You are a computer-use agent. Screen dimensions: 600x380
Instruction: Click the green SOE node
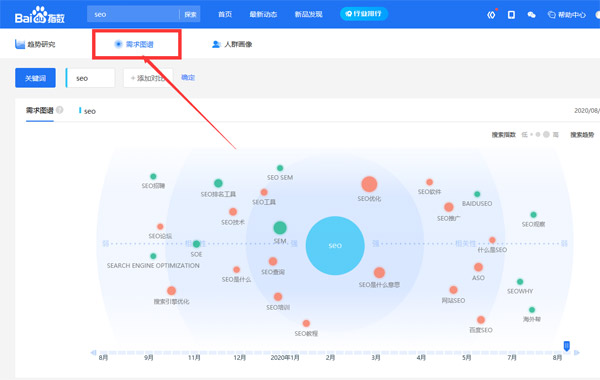tap(196, 244)
